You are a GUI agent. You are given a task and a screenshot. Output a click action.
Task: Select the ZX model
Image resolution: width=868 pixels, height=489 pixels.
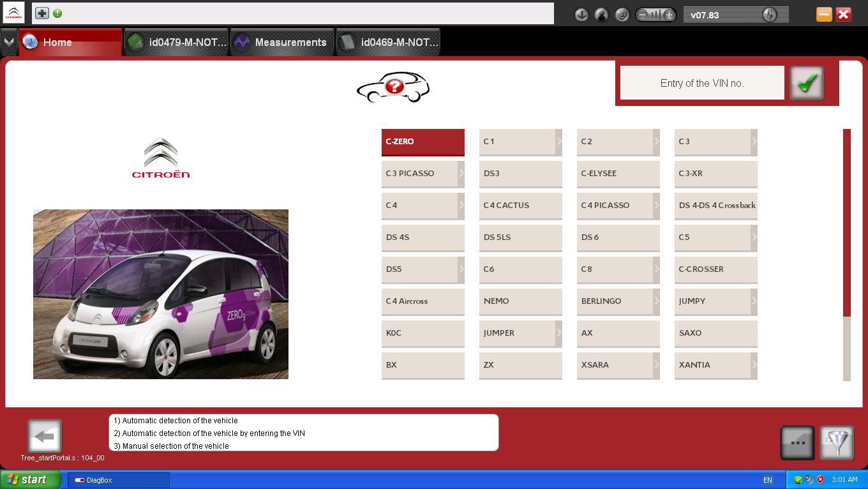tap(521, 365)
